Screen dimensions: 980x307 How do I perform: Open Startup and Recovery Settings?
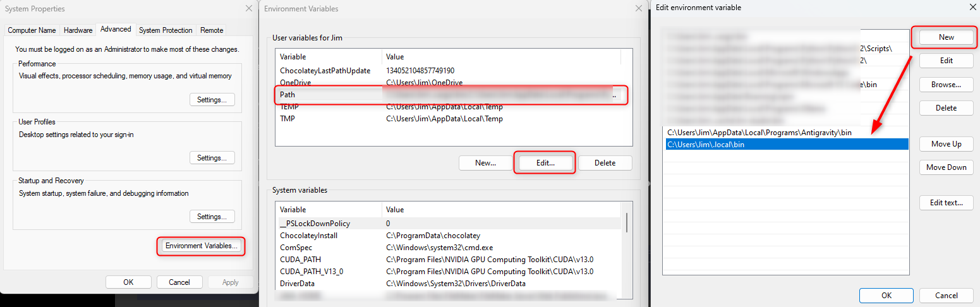(212, 217)
